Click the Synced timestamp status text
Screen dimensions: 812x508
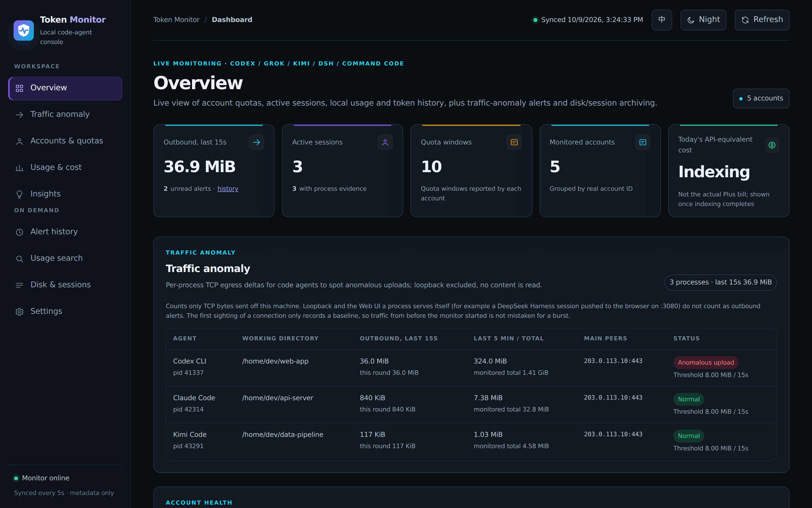592,20
